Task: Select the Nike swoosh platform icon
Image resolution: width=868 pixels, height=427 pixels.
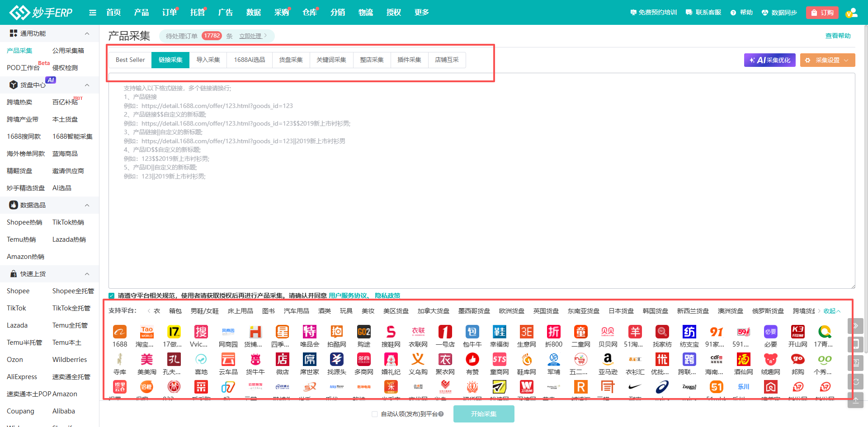Action: pos(635,387)
